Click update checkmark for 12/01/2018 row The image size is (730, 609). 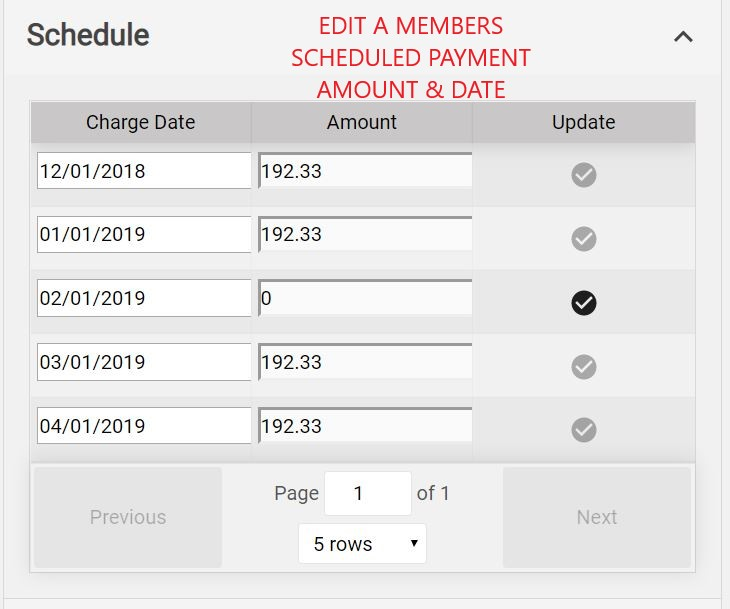click(584, 175)
